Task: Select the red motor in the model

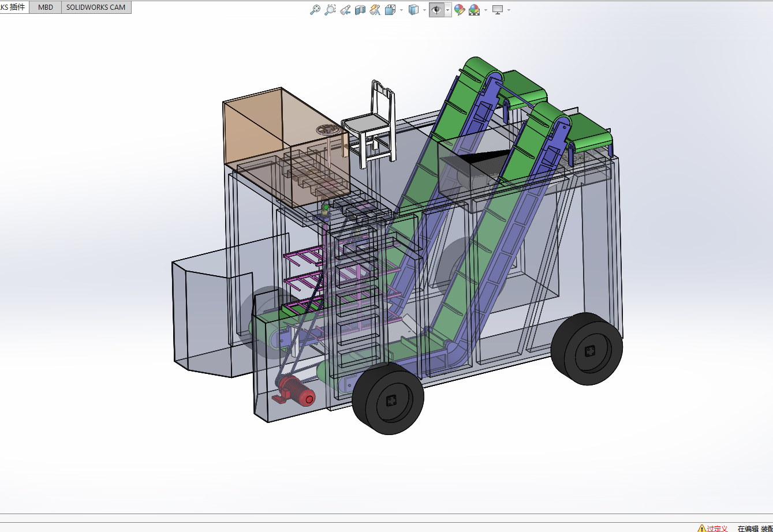Action: coord(297,389)
